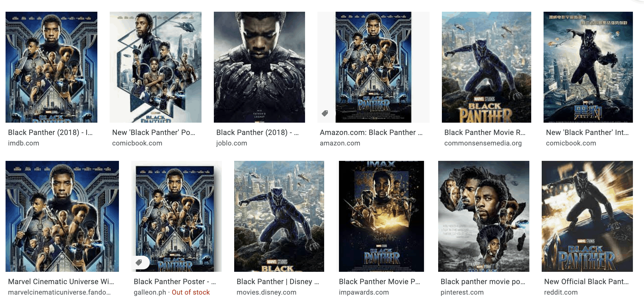Click the 'Black Panther Movie R...' title link
The image size is (644, 302).
pos(485,133)
